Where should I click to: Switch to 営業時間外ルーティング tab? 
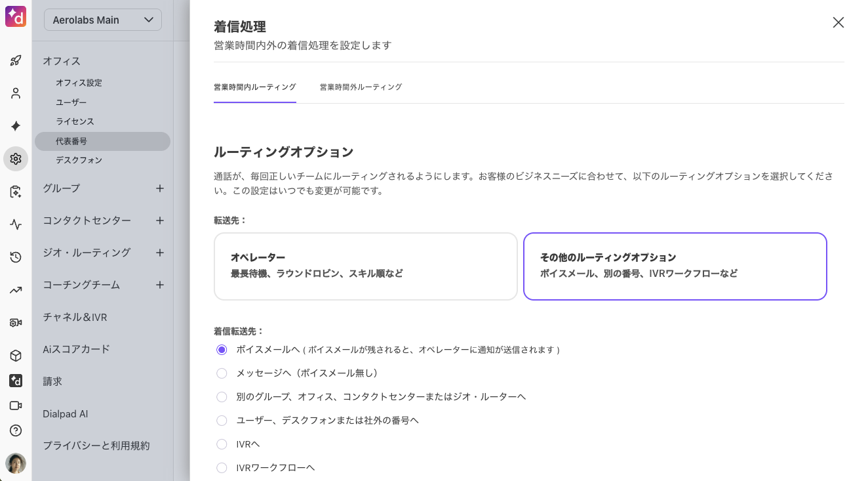[x=361, y=87]
